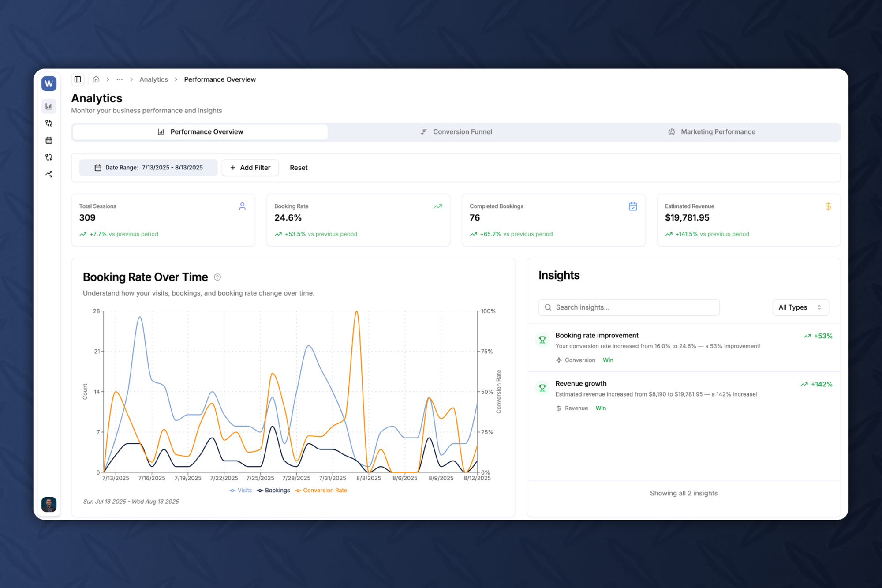This screenshot has width=882, height=588.
Task: Open the calendar icon in the sidebar
Action: (49, 140)
